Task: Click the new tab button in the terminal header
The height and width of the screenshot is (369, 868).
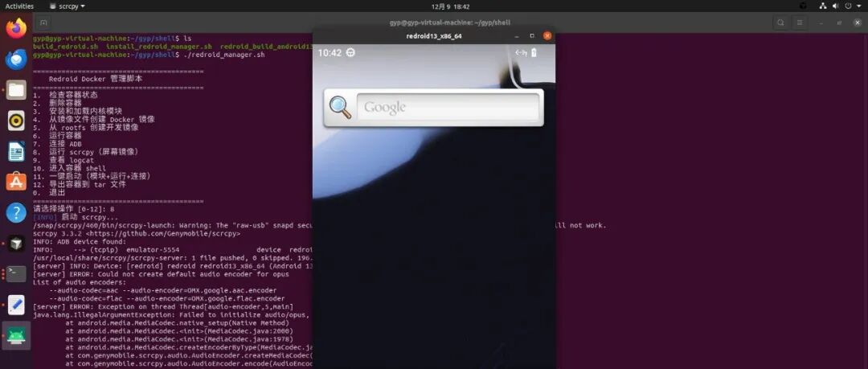Action: point(43,23)
